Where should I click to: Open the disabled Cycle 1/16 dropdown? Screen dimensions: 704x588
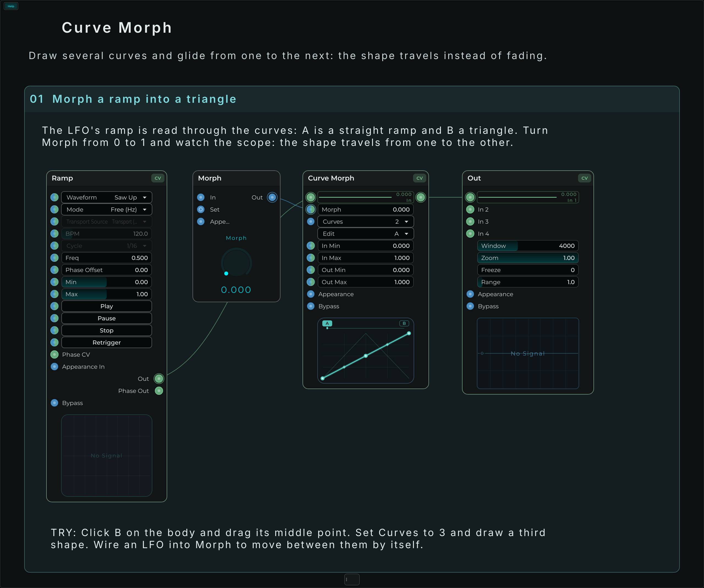point(107,246)
